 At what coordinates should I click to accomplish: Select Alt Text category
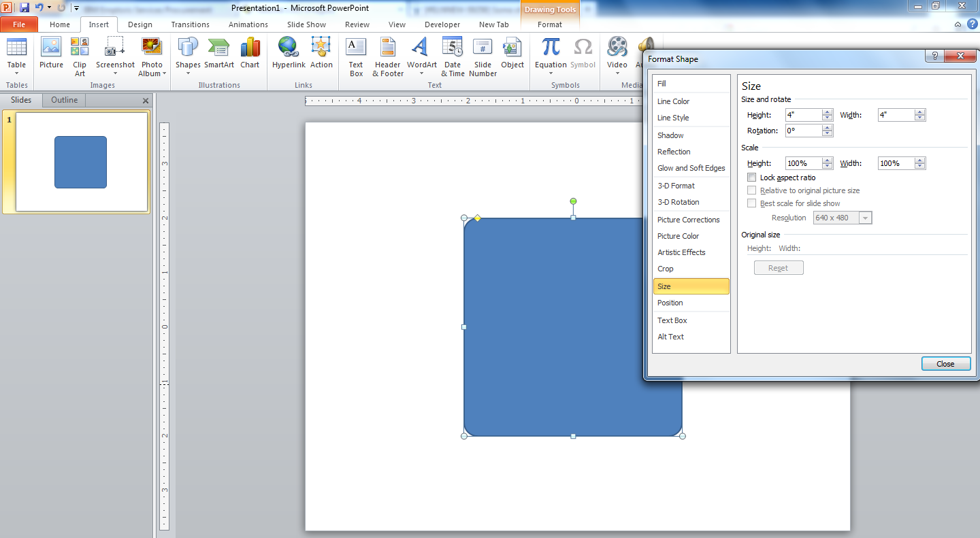pos(691,337)
